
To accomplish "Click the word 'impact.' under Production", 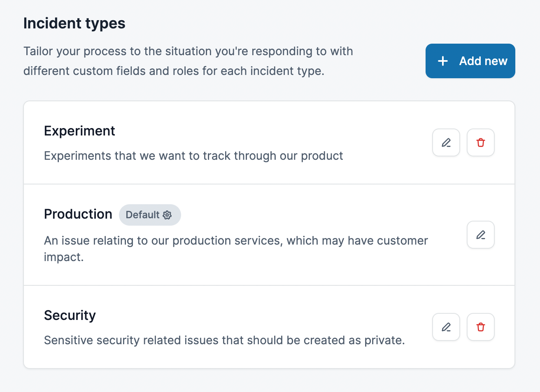I will (x=64, y=257).
